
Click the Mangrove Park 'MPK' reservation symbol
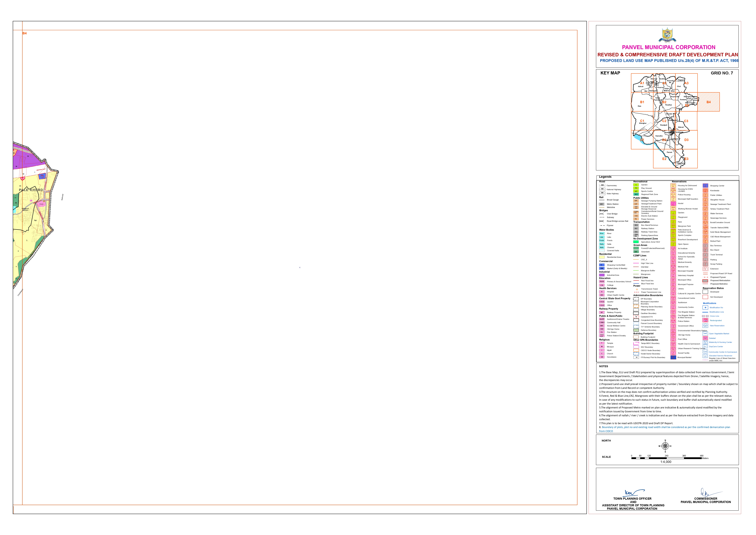click(x=673, y=226)
